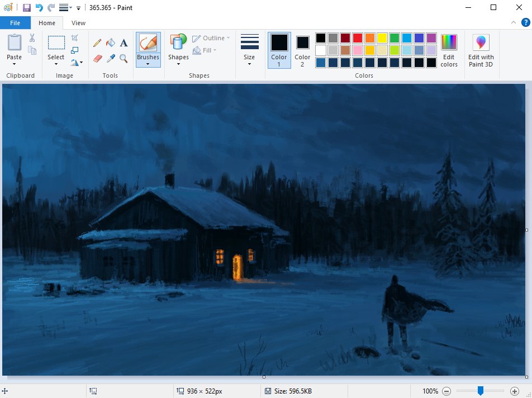Viewport: 532px width, 398px height.
Task: Click the bottom-right canvas resize handle
Action: click(x=526, y=377)
